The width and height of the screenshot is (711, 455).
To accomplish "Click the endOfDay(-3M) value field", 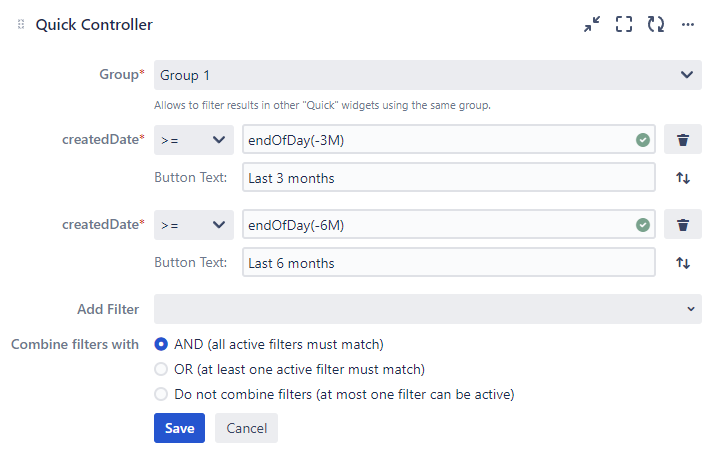I will (435, 140).
